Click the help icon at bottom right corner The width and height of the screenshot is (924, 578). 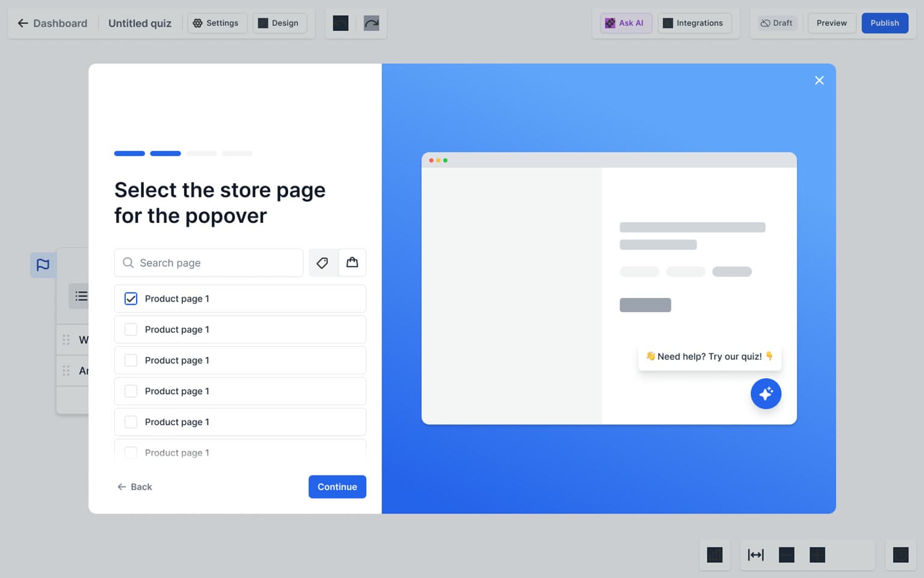(901, 555)
